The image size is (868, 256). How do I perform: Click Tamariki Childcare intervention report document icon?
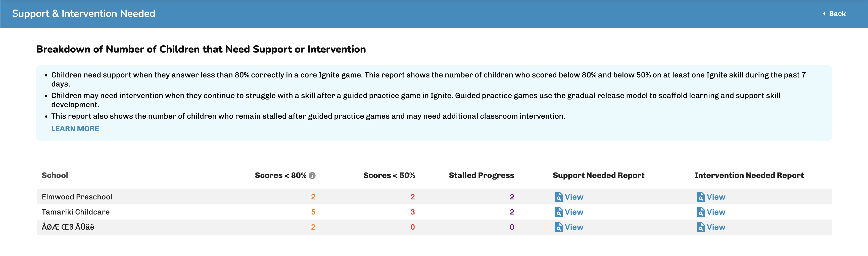(701, 212)
